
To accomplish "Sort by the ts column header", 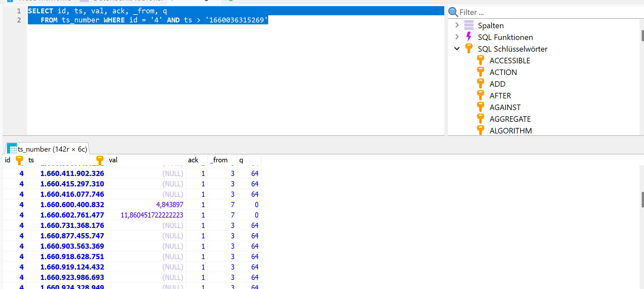I will (66, 160).
